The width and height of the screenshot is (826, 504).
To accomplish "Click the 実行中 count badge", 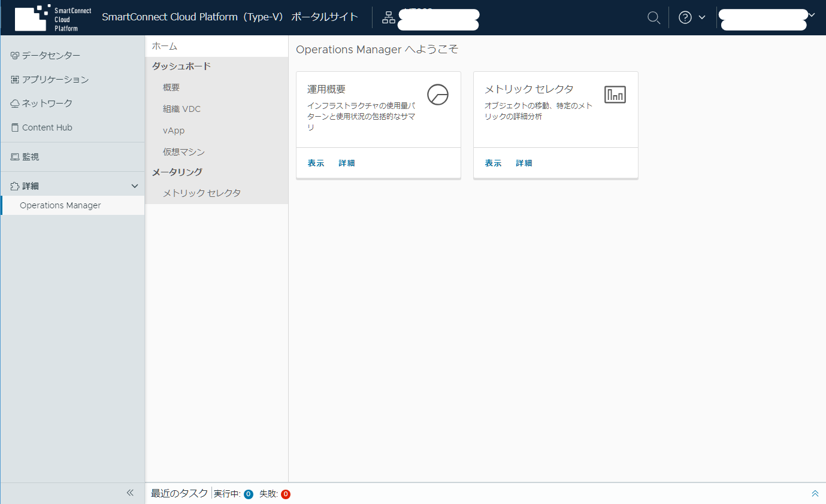I will click(x=249, y=494).
